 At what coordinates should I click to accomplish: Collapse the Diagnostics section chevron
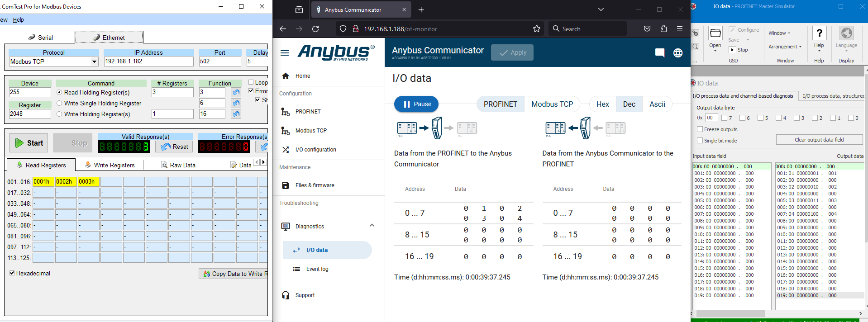coord(372,226)
